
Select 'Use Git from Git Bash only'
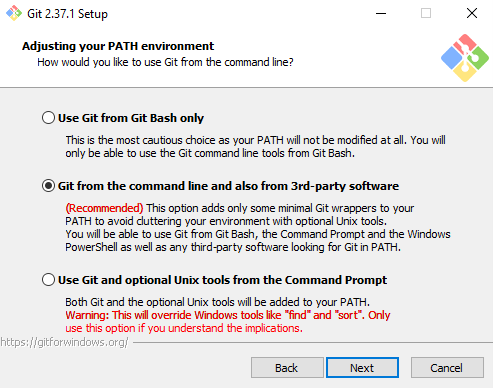(x=48, y=118)
